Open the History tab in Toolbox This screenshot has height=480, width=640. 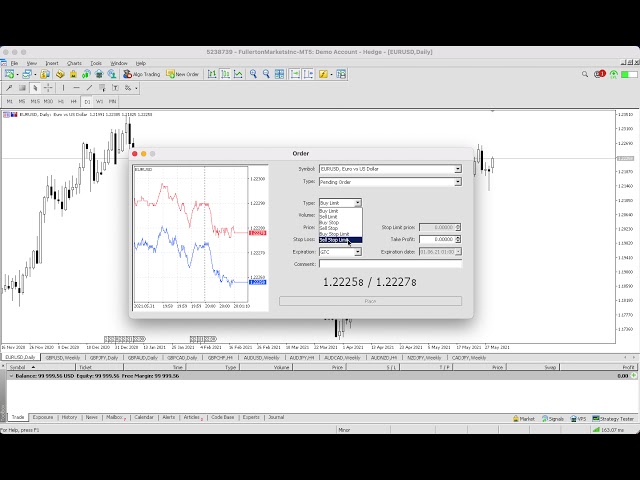pos(69,417)
